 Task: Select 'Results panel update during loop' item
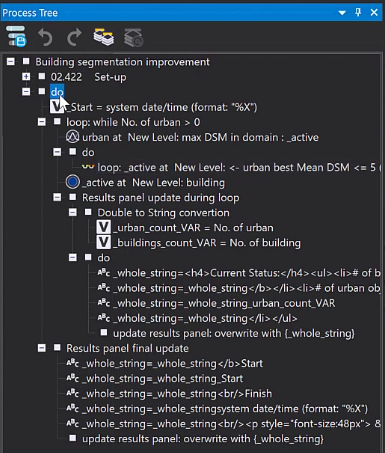(x=161, y=197)
